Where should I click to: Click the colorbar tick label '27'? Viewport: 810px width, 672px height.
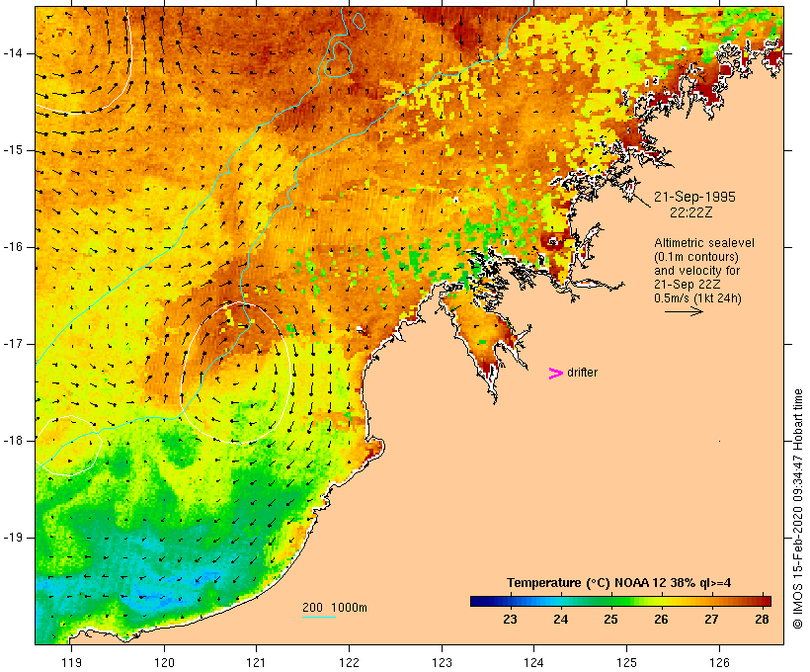711,620
